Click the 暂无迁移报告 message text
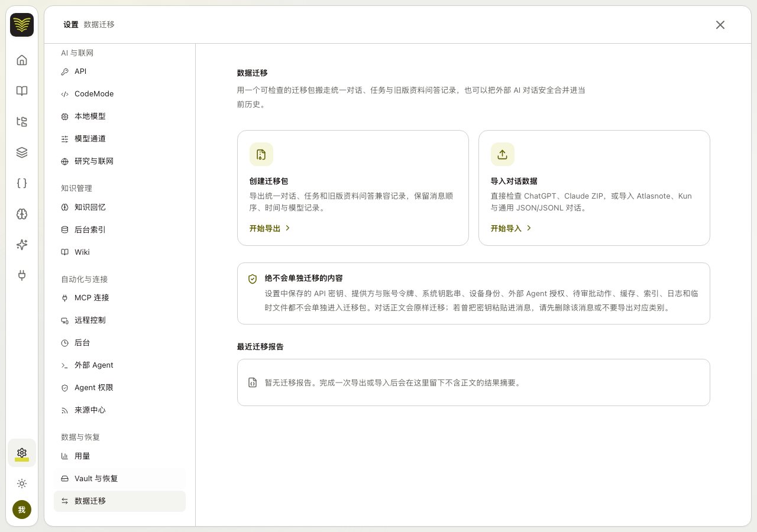 pyautogui.click(x=393, y=382)
